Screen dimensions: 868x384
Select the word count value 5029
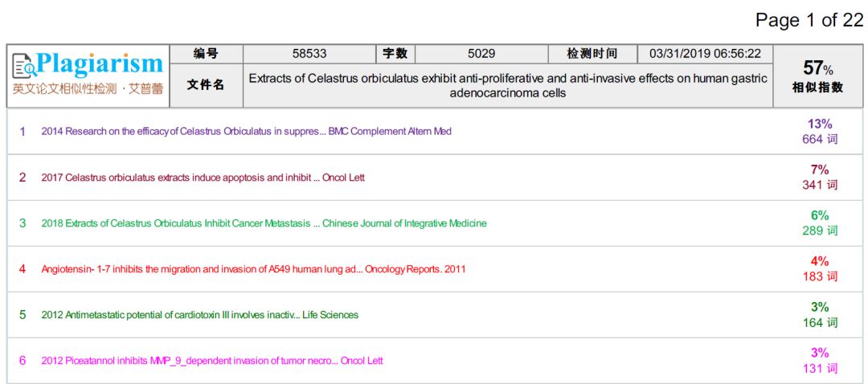click(x=481, y=54)
